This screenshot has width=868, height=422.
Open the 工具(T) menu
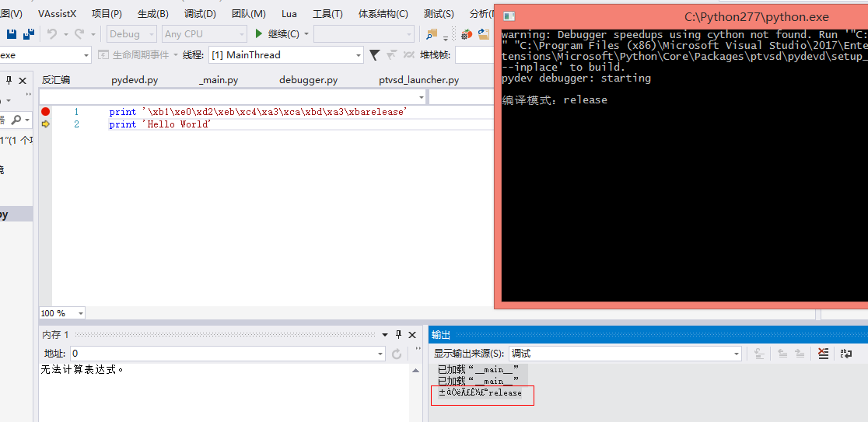coord(327,14)
